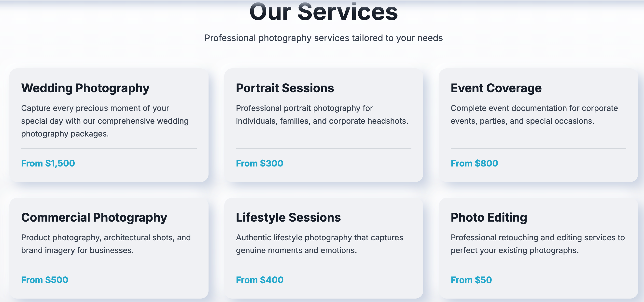Click the "From $1,500" wedding price
644x302 pixels.
48,163
